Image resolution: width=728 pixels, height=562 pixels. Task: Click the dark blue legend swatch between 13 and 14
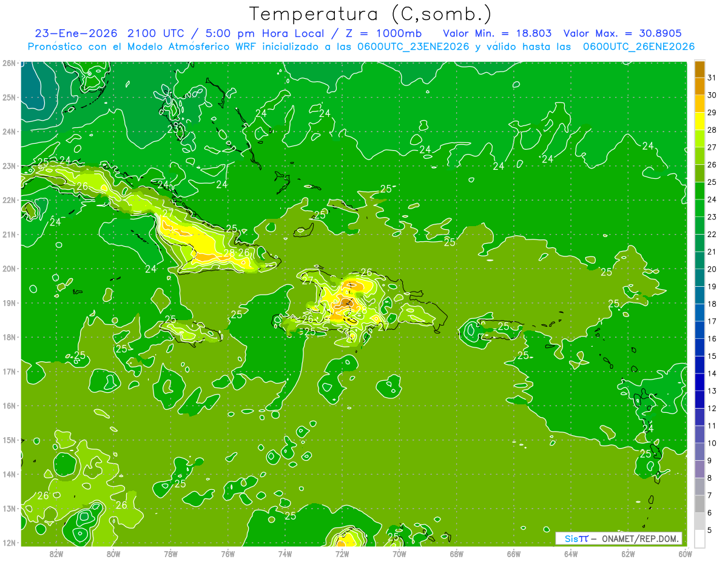[x=699, y=383]
